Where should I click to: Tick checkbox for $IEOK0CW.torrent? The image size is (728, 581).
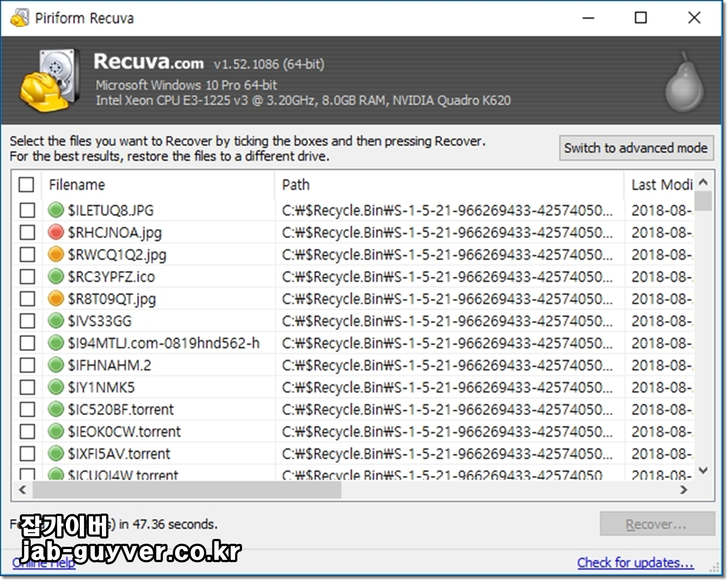[27, 432]
